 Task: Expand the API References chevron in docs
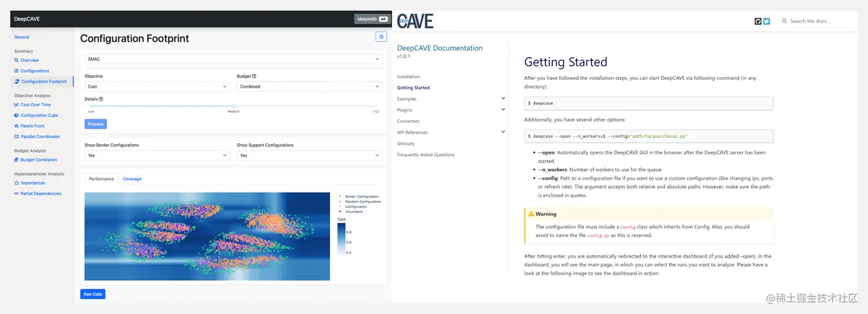click(503, 132)
